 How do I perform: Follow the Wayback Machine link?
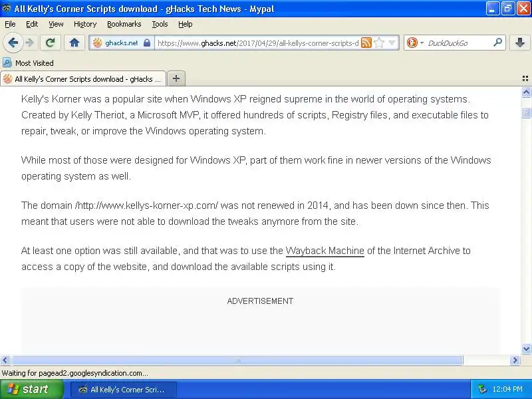pos(325,251)
